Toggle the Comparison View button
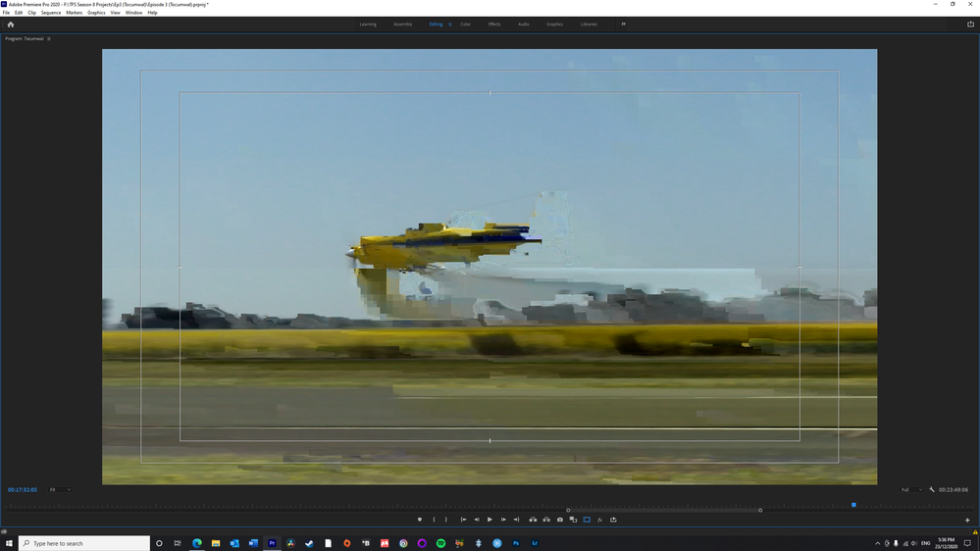This screenshot has height=551, width=980. point(573,520)
